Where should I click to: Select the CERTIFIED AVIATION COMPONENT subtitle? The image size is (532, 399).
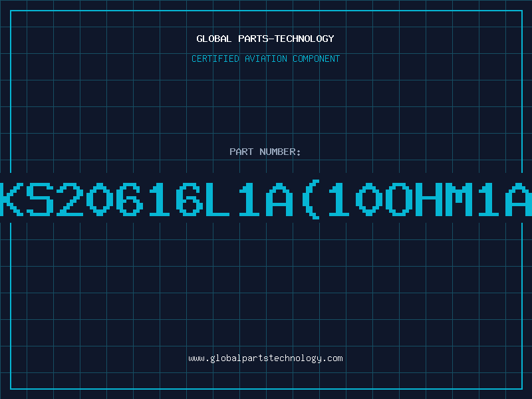[x=265, y=59]
